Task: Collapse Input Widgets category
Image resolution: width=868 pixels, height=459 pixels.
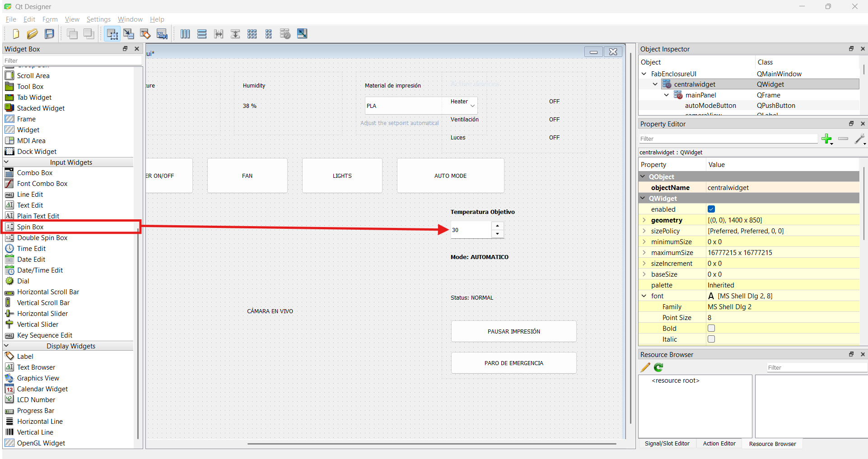Action: 6,162
